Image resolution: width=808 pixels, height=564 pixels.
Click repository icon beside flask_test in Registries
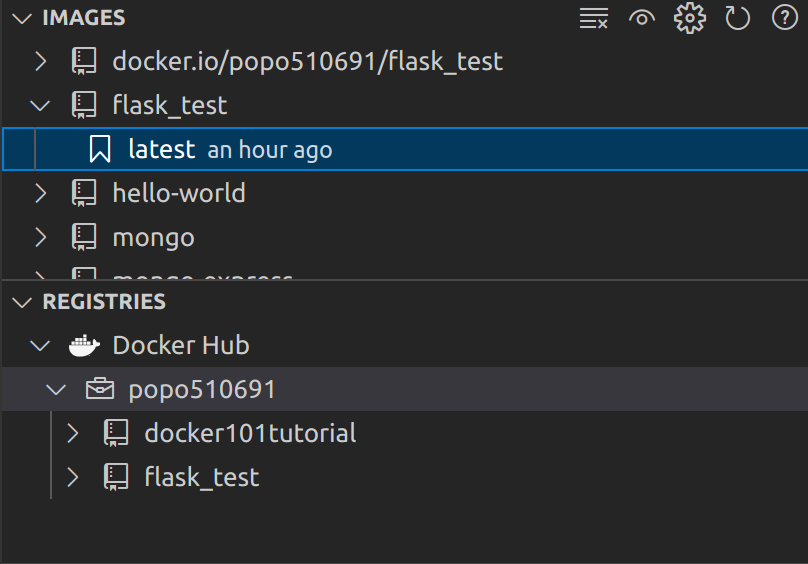[x=116, y=477]
